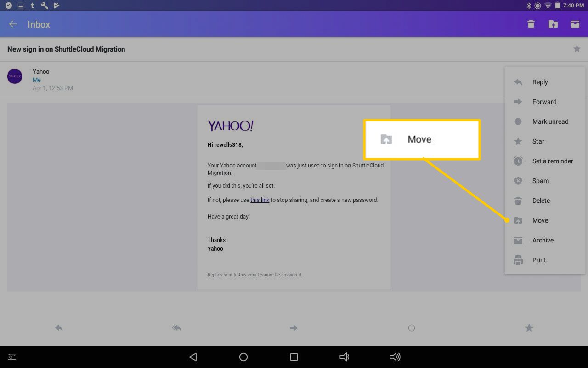588x368 pixels.
Task: Tap the bottom bar reply arrow
Action: click(x=59, y=328)
